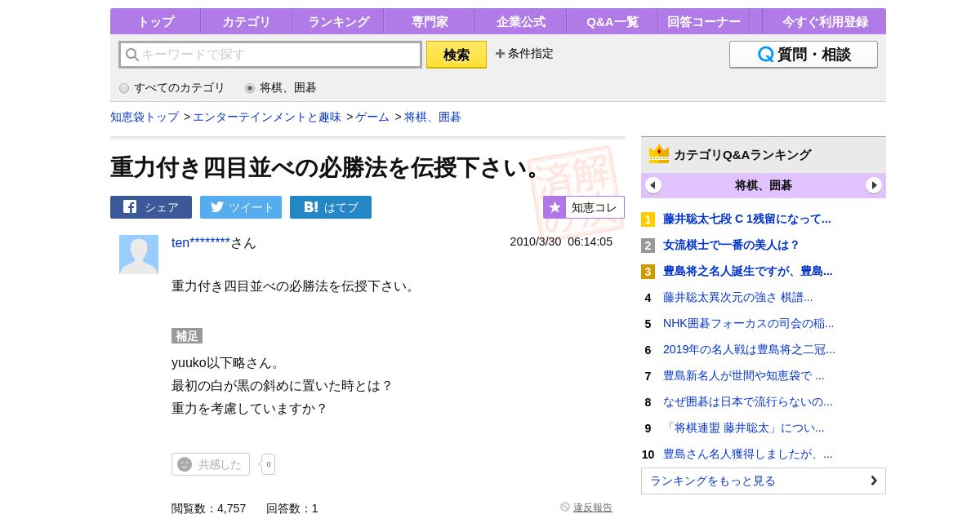Open ranking item 藤井聡太異次元の強さ
Image resolution: width=980 pixels, height=514 pixels.
738,297
